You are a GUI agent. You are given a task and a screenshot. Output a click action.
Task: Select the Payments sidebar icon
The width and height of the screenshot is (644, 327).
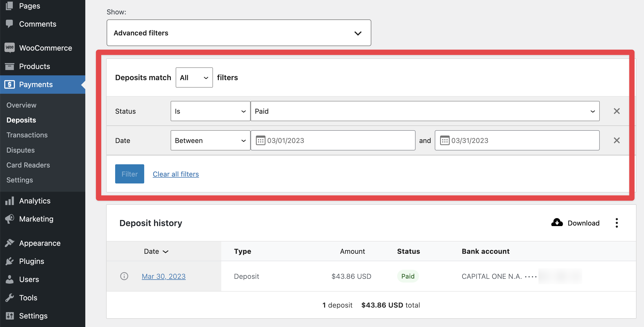[x=10, y=84]
